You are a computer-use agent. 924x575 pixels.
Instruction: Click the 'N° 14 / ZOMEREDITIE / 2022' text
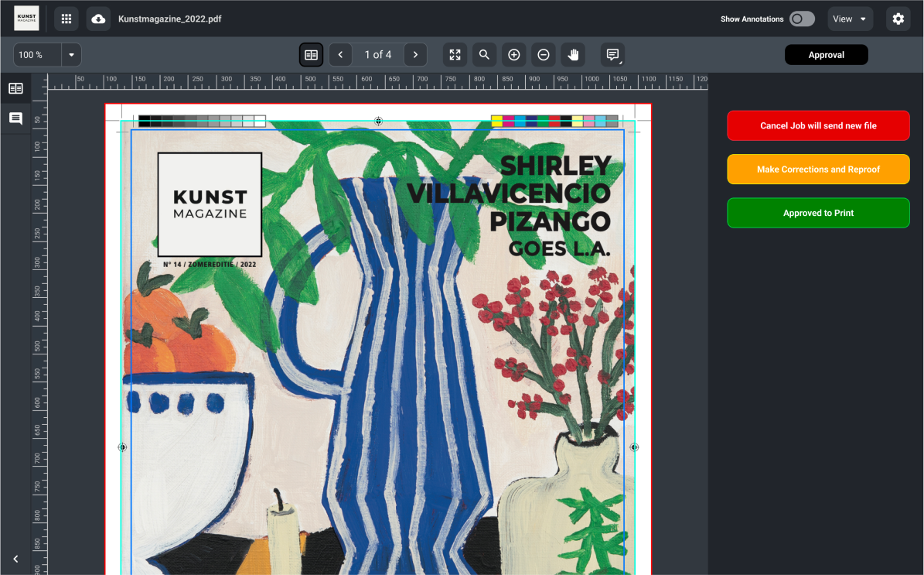(x=210, y=264)
